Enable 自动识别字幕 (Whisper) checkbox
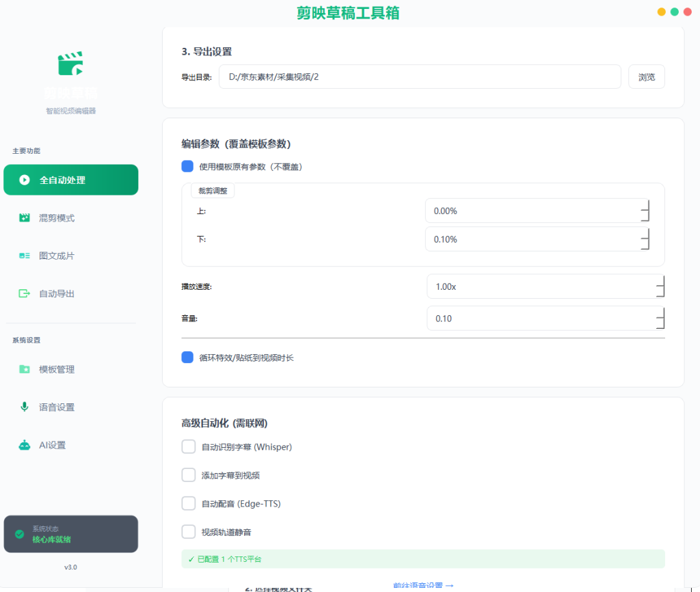This screenshot has height=592, width=700. [189, 446]
